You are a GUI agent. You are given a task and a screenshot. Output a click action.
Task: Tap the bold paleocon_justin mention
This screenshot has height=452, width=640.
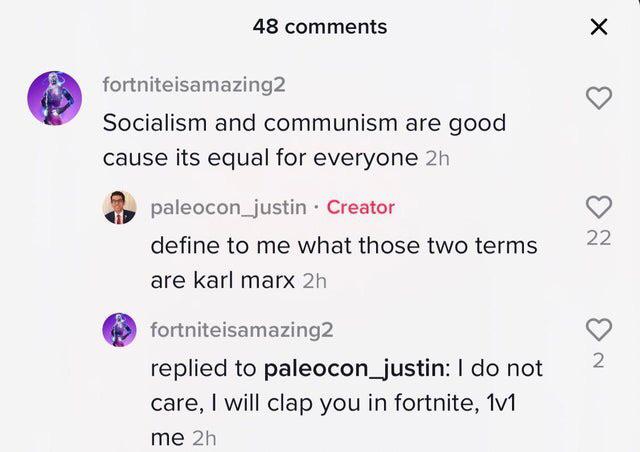point(354,368)
